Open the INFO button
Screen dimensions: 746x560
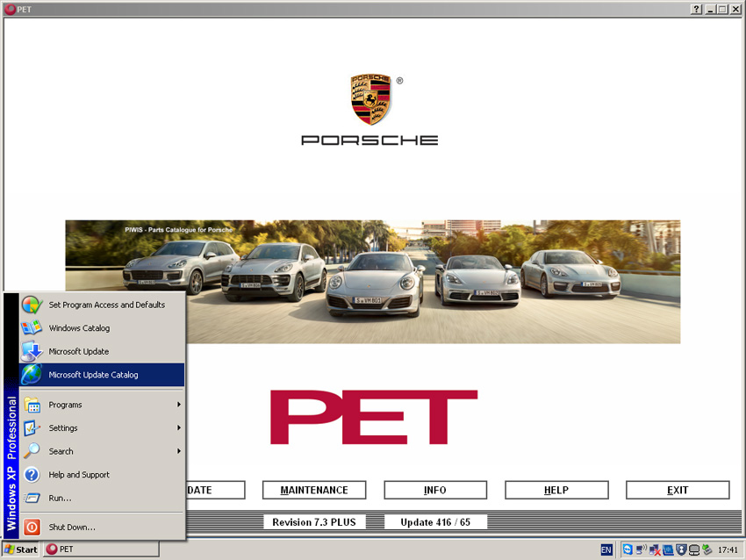pyautogui.click(x=435, y=490)
